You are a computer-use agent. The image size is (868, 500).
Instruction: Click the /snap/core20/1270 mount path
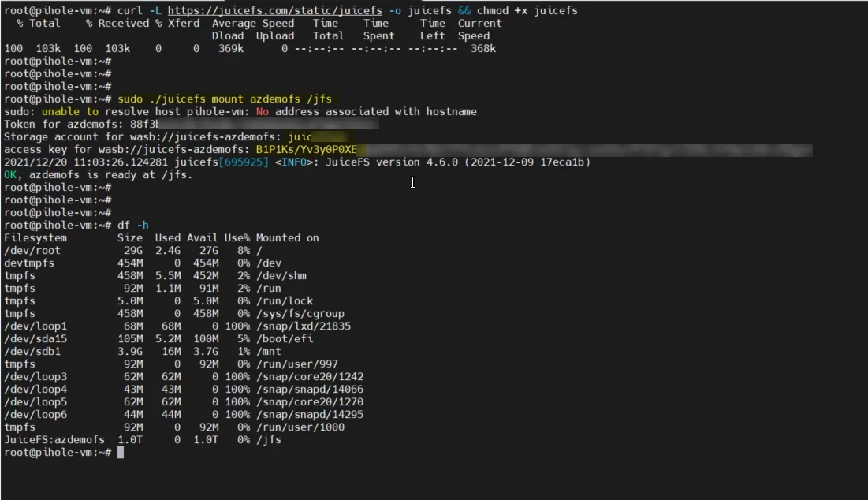click(310, 402)
